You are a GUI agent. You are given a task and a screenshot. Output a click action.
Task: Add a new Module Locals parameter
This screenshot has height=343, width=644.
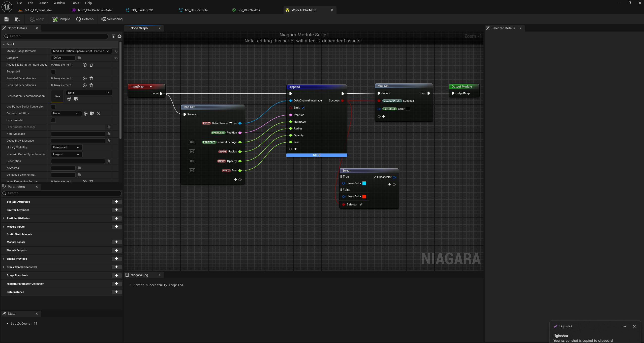116,242
